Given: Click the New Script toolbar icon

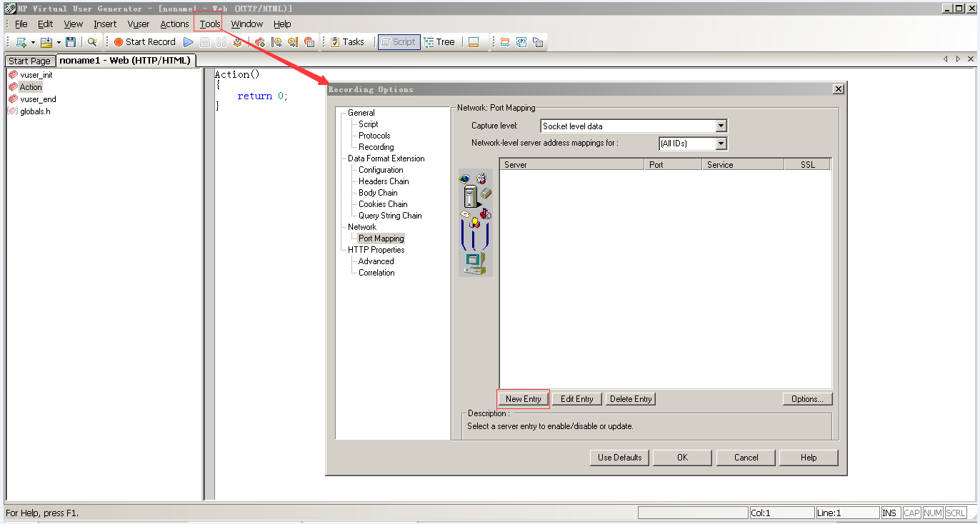Looking at the screenshot, I should (x=21, y=42).
